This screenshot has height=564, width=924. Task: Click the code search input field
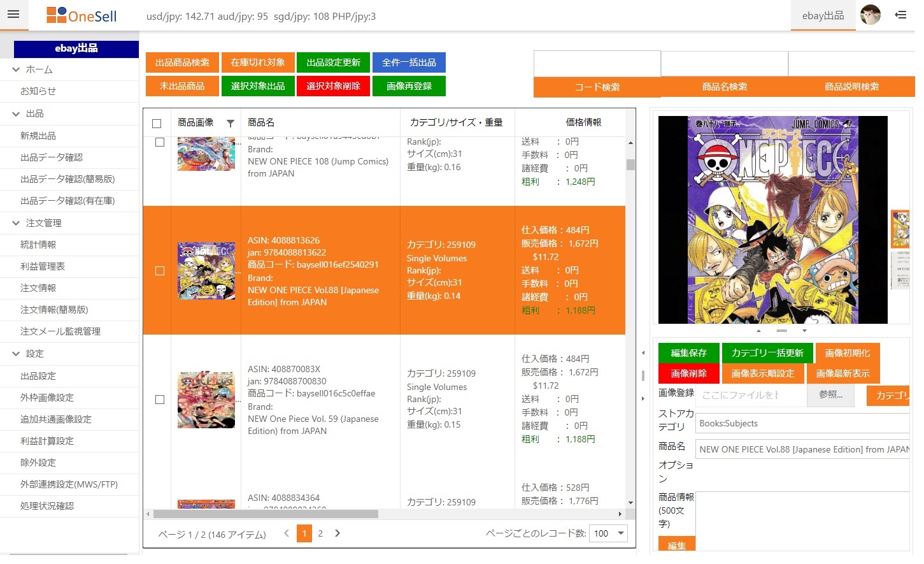click(x=597, y=64)
